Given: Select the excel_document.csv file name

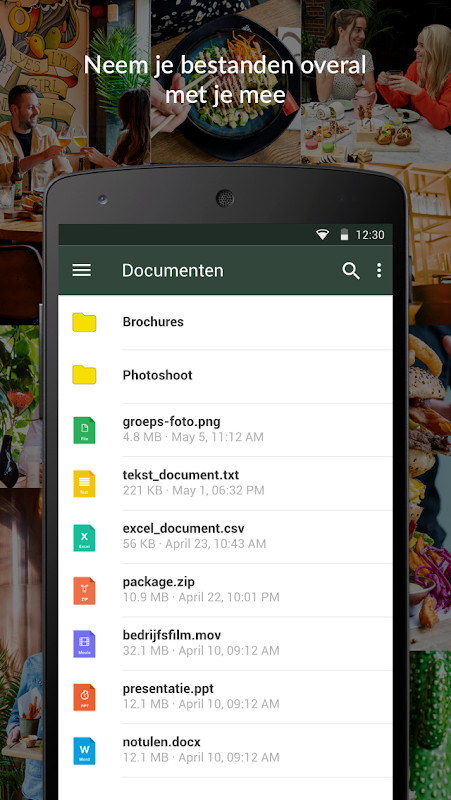Looking at the screenshot, I should point(184,529).
